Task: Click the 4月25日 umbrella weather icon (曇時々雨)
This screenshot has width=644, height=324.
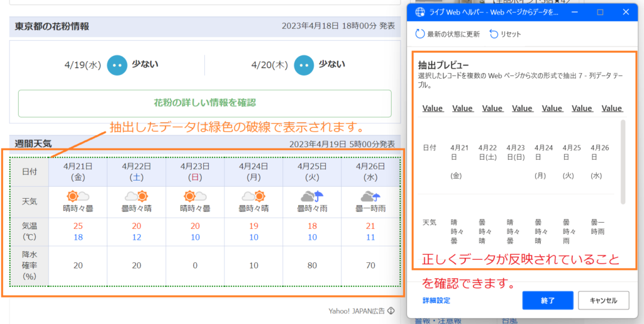Action: 311,196
